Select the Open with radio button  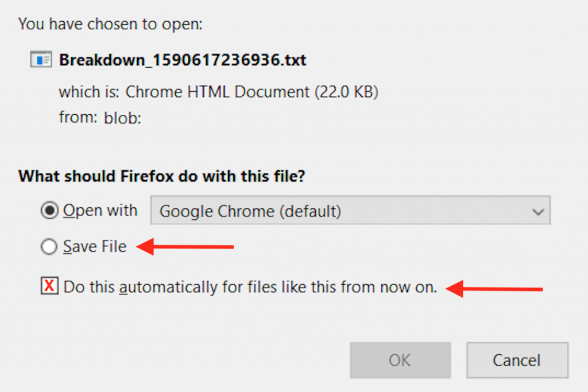click(49, 210)
